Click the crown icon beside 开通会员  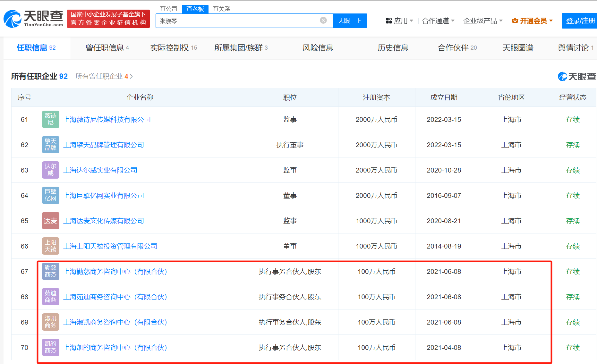[x=515, y=21]
